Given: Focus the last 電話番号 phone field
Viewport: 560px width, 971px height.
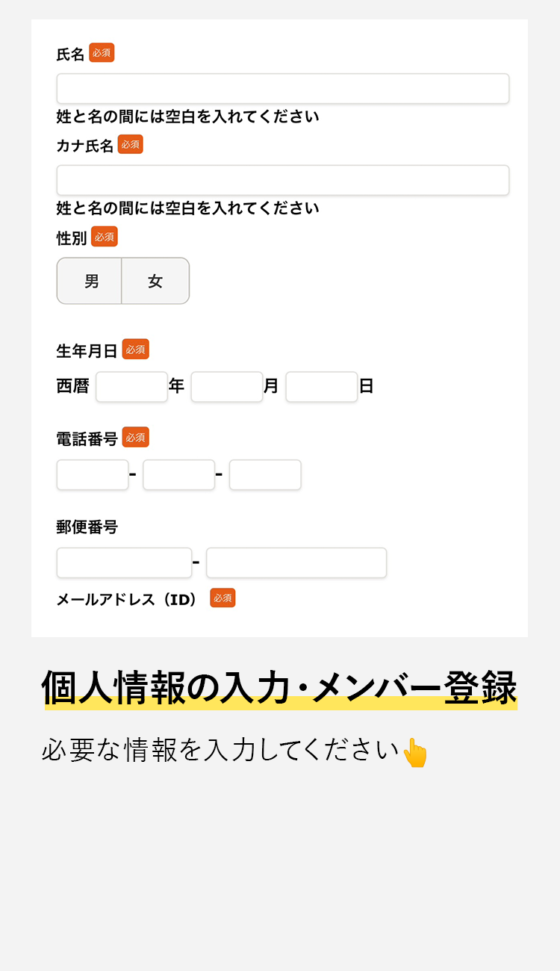Looking at the screenshot, I should (x=265, y=475).
